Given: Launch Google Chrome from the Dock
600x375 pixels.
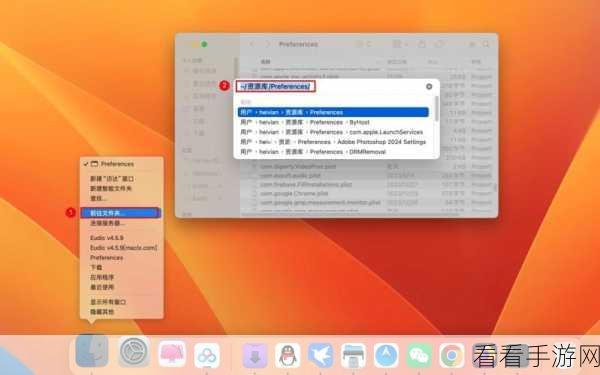Looking at the screenshot, I should [x=452, y=355].
